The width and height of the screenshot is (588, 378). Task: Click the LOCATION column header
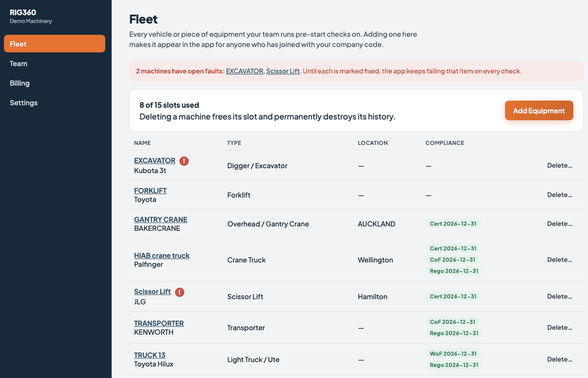tap(373, 143)
